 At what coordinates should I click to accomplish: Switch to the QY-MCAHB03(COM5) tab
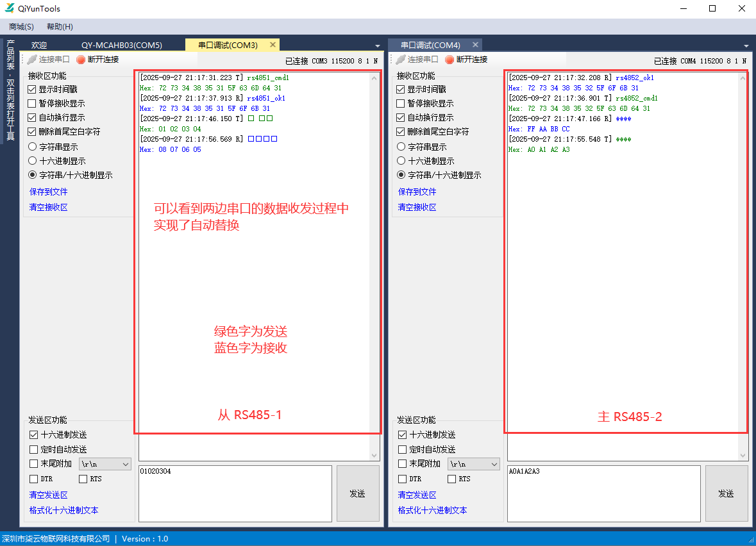pyautogui.click(x=122, y=45)
